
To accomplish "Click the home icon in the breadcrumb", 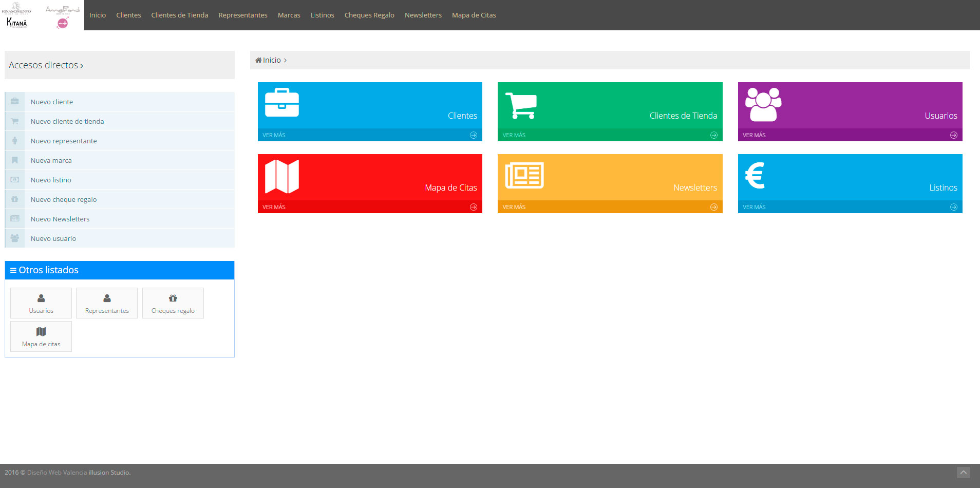I will 258,60.
